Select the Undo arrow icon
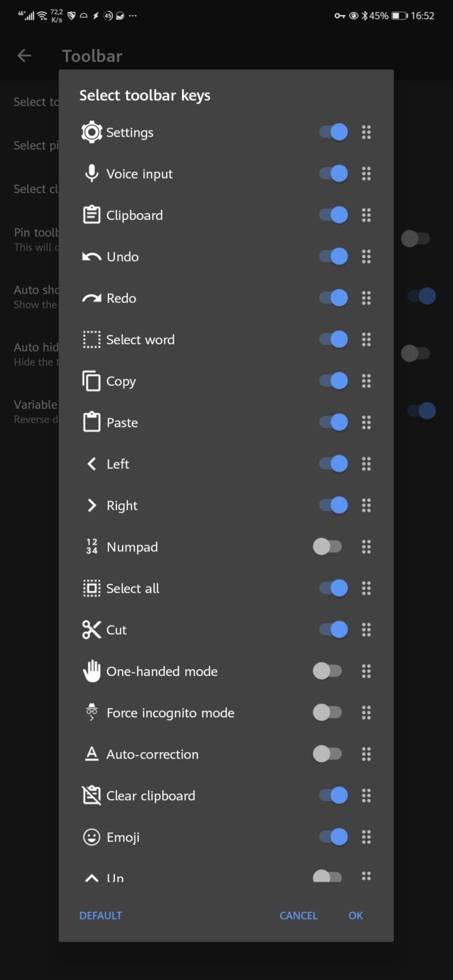Viewport: 453px width, 980px height. [x=91, y=257]
